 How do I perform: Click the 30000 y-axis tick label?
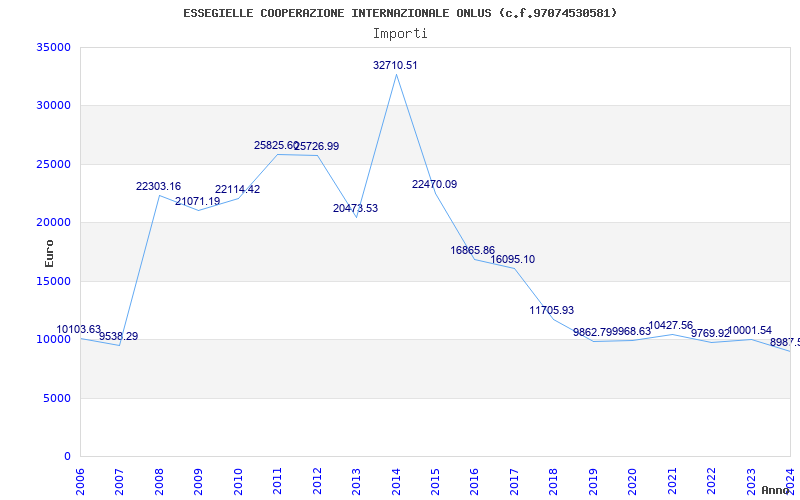[53, 106]
